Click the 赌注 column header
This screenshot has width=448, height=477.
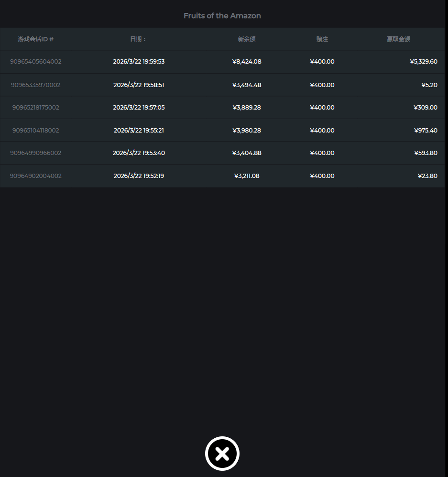322,39
